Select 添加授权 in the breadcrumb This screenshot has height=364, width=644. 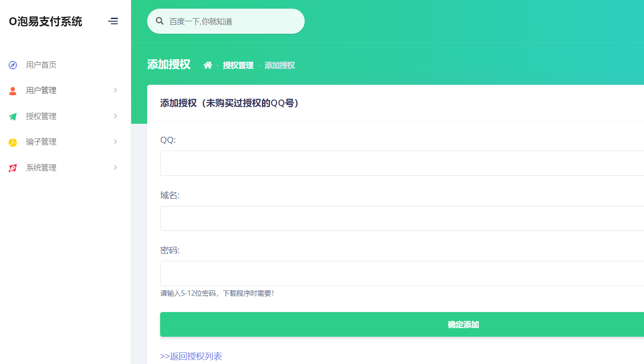279,65
